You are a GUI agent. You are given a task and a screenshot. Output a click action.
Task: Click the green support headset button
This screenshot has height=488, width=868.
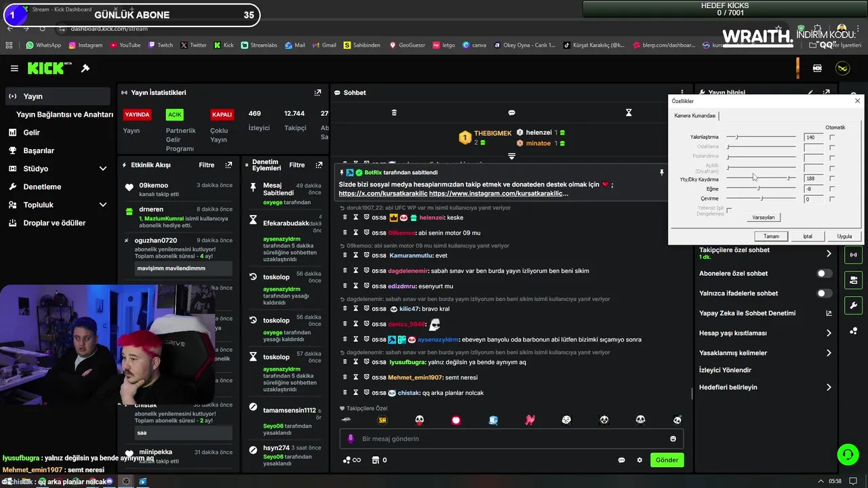point(848,454)
